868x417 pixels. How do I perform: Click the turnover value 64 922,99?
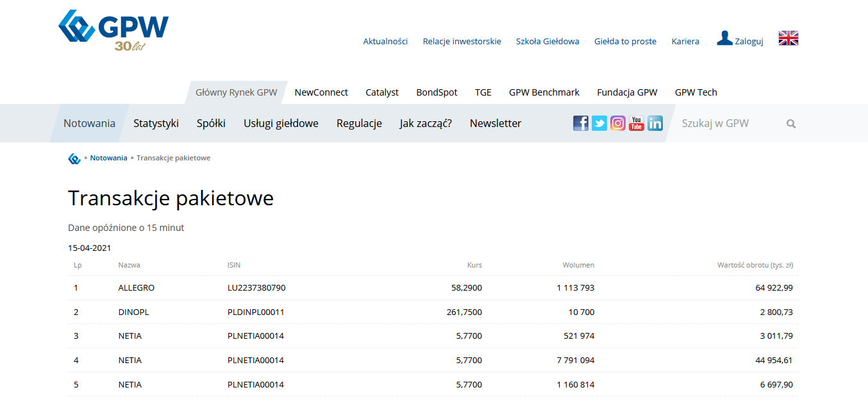point(774,288)
